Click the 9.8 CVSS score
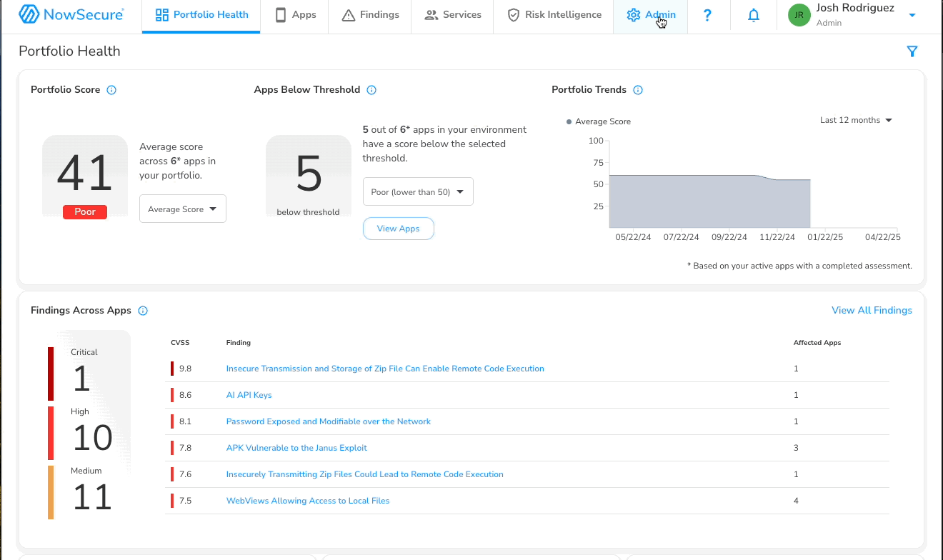The height and width of the screenshot is (560, 943). tap(185, 369)
